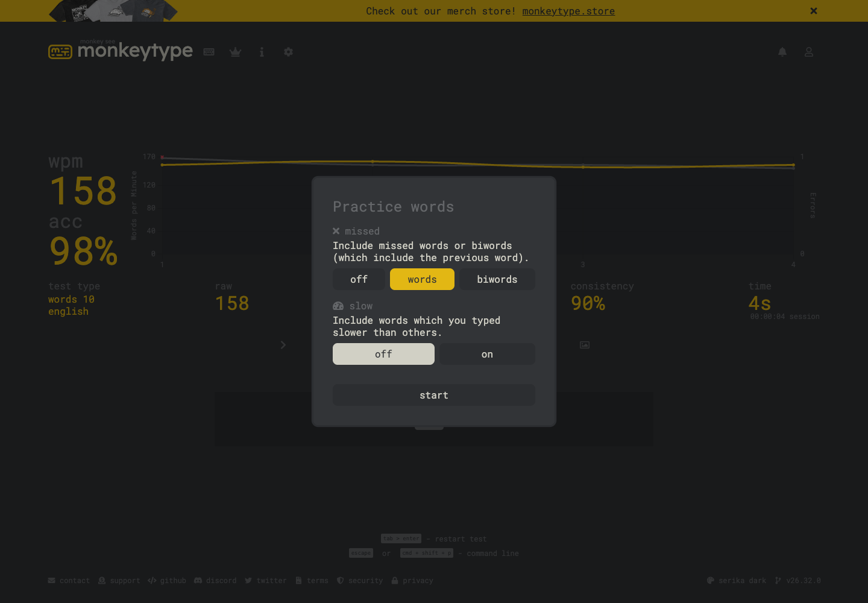The image size is (868, 603).
Task: Open the discord footer link
Action: coord(215,581)
